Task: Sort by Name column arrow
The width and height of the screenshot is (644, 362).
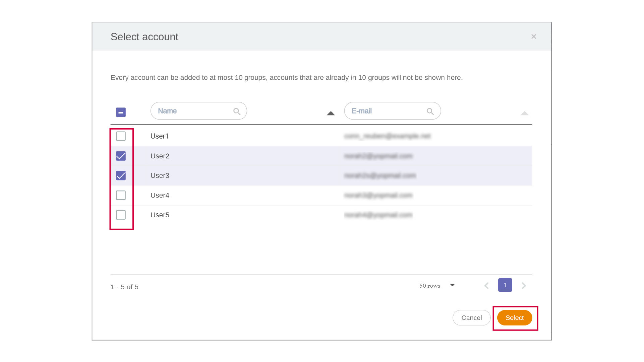Action: pyautogui.click(x=331, y=113)
